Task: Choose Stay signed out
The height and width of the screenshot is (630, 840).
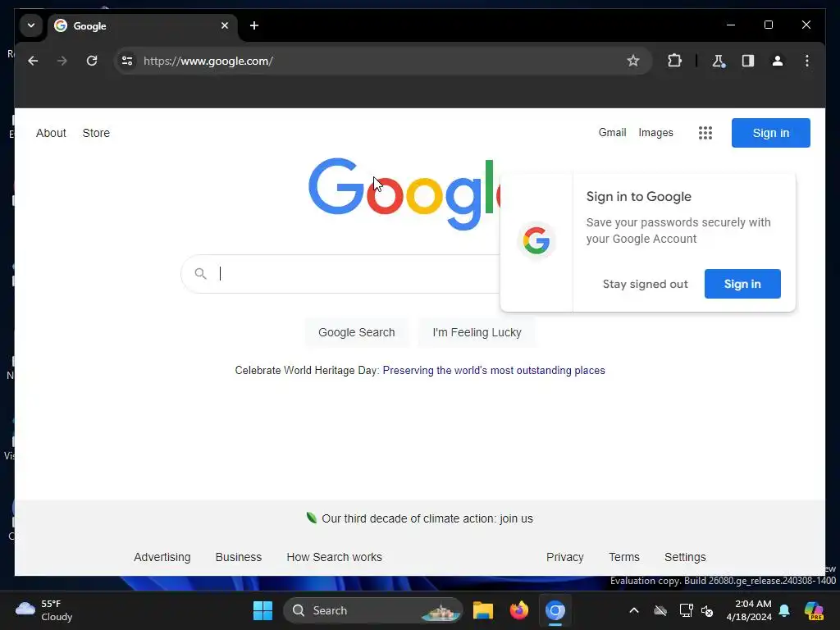Action: [x=645, y=284]
